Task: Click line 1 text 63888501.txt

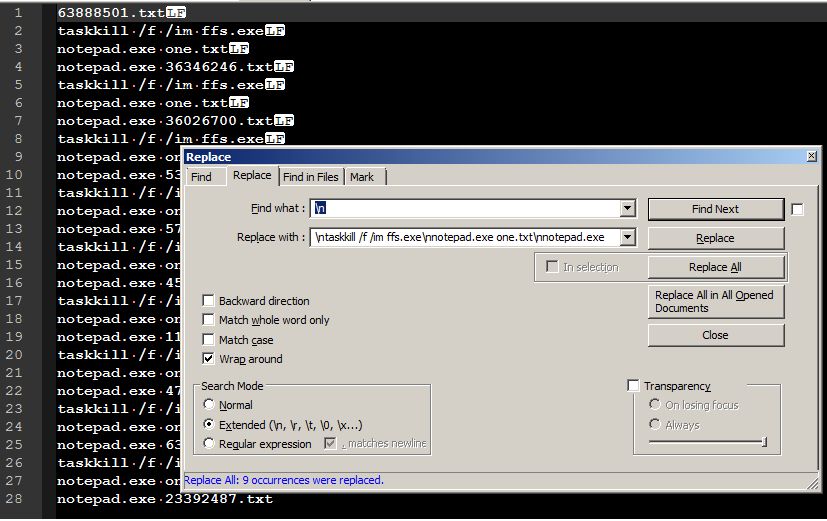Action: tap(111, 13)
